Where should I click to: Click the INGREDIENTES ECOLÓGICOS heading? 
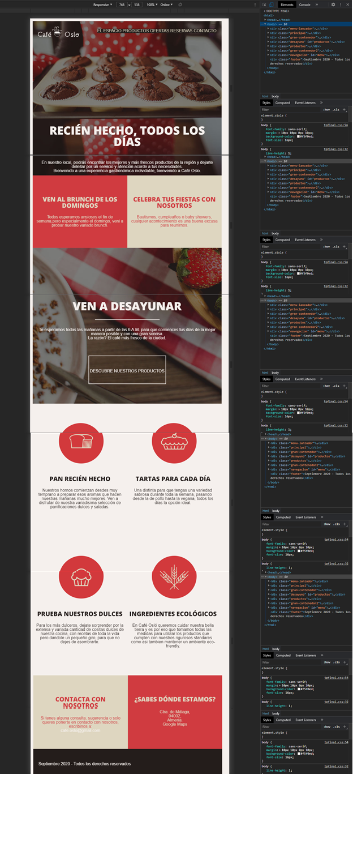click(173, 614)
